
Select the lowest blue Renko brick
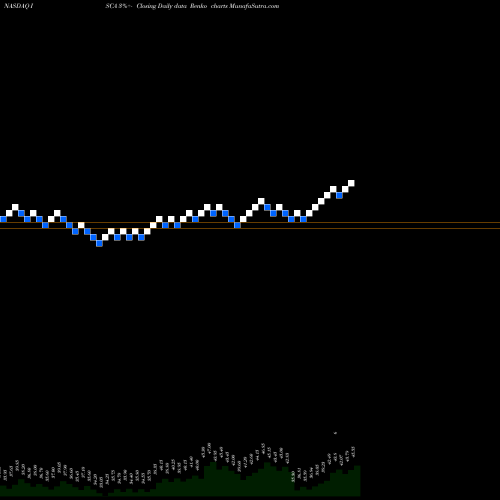(99, 243)
